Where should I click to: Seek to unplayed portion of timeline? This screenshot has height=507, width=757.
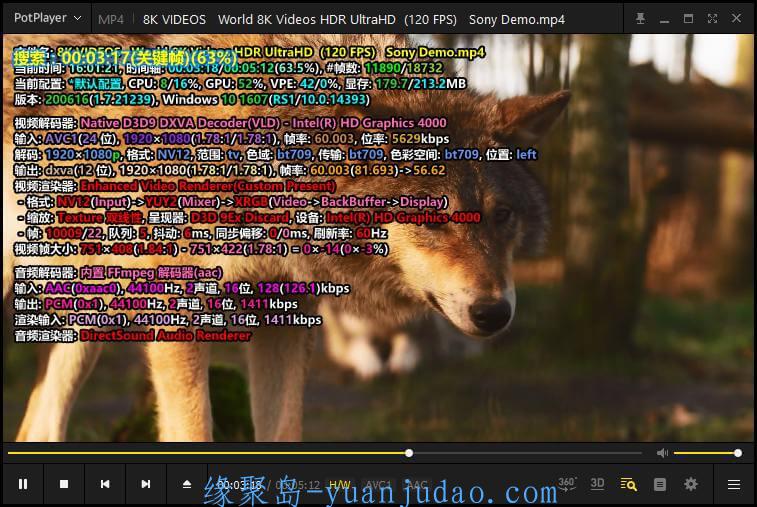pos(527,453)
